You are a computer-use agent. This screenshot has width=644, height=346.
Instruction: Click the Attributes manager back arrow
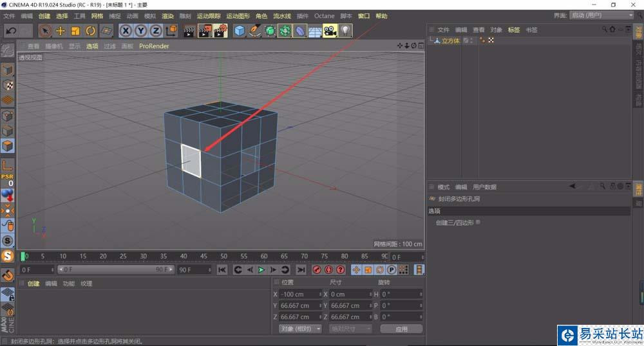coord(572,187)
